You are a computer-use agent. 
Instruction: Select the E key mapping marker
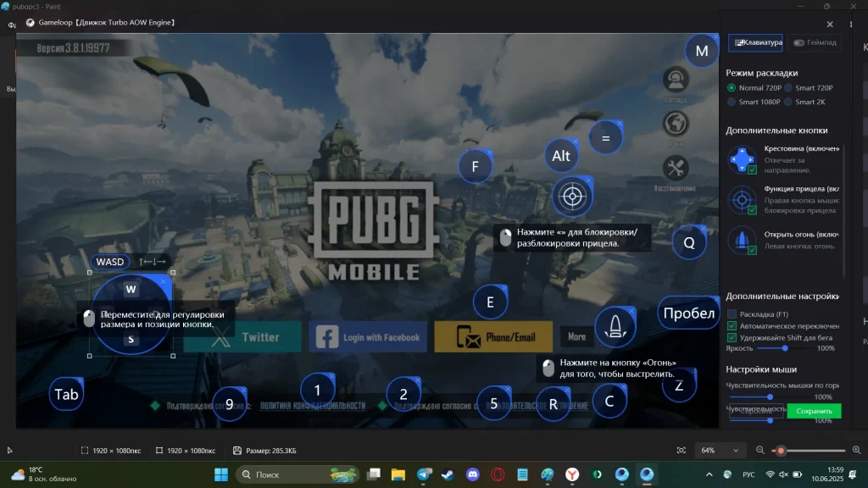pos(490,302)
